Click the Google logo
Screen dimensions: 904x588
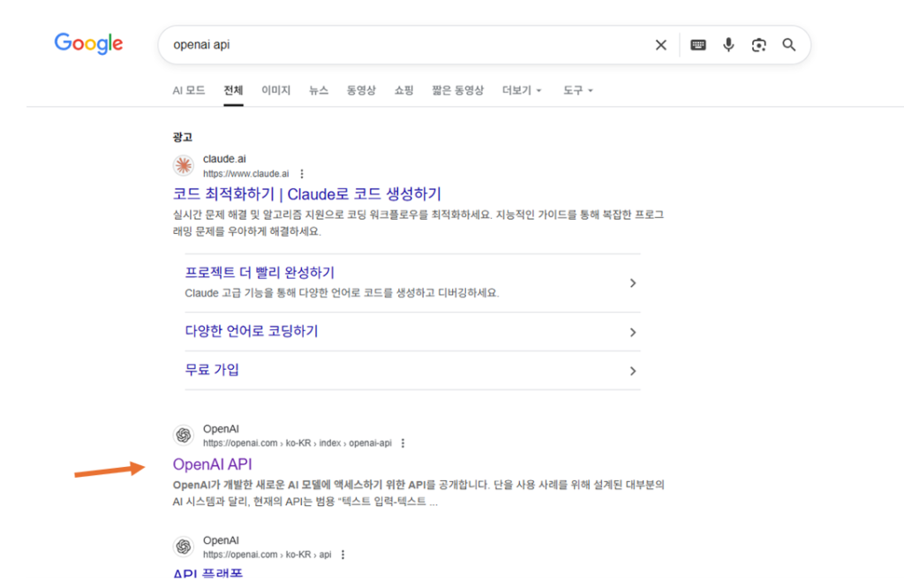[x=88, y=43]
